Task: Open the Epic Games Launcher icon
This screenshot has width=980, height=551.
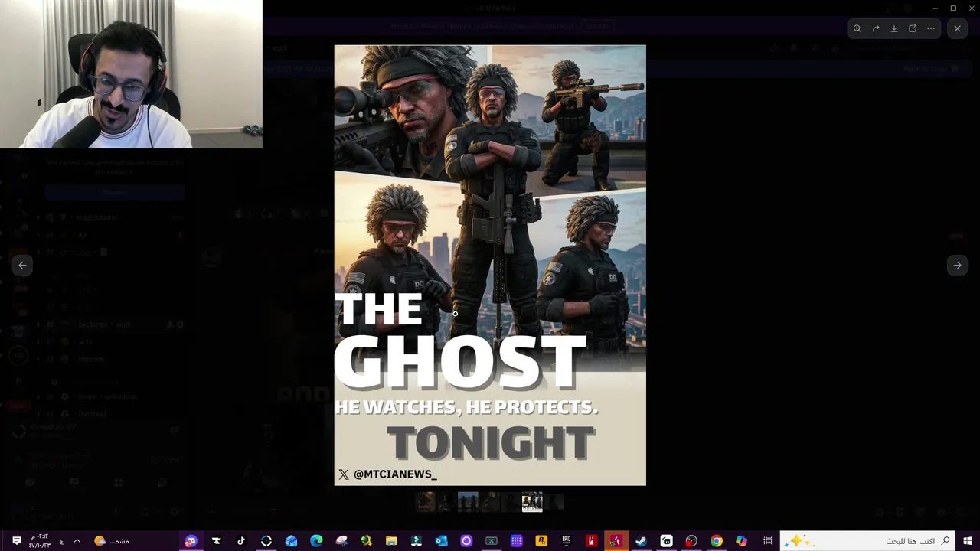Action: click(567, 541)
